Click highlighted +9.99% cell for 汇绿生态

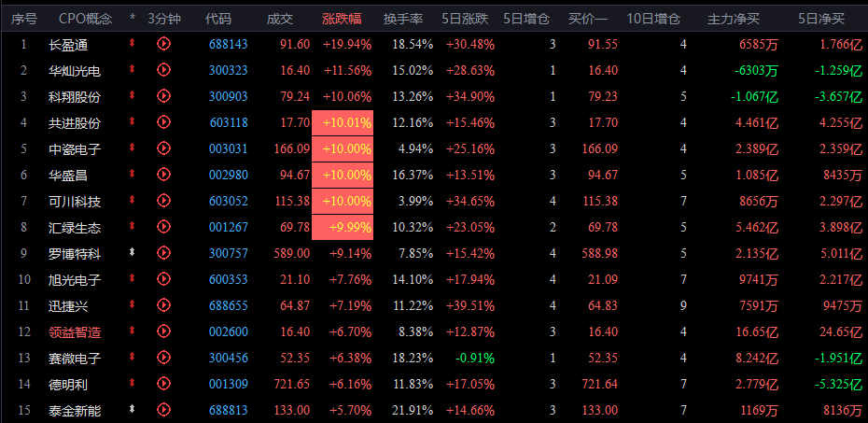click(x=343, y=228)
